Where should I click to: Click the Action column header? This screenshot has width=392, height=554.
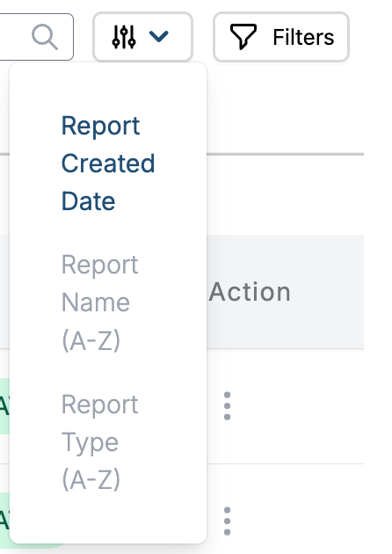(250, 292)
